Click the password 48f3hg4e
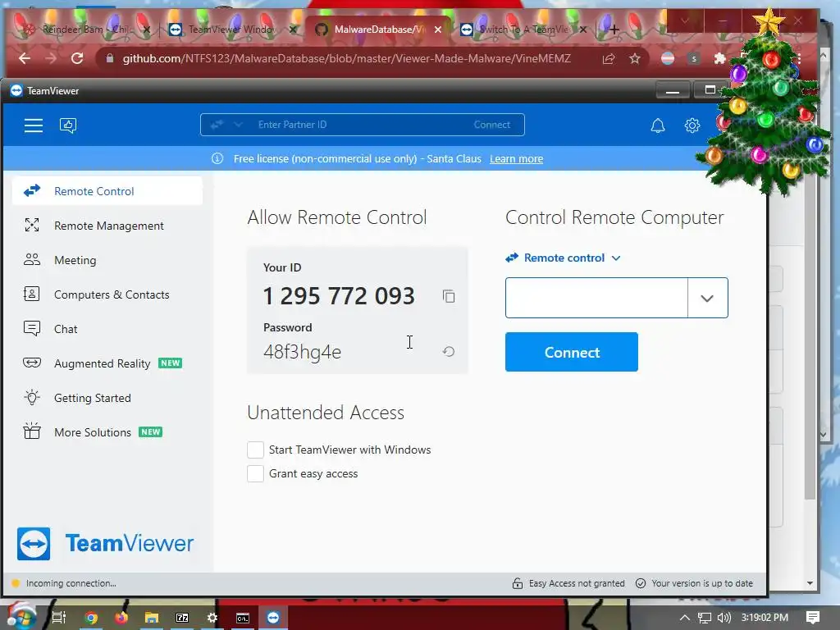 click(302, 352)
